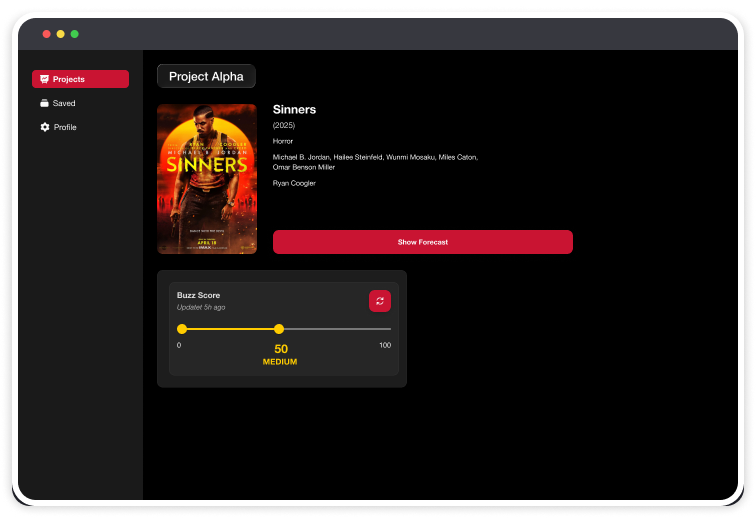Click the Buzz Score slider handle at 50
This screenshot has width=756, height=518.
pyautogui.click(x=279, y=329)
